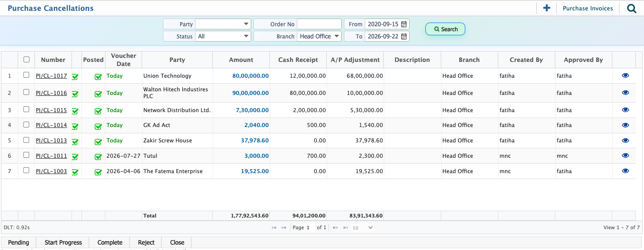Open the magnifier search icon at top right
The width and height of the screenshot is (644, 250).
tap(631, 8)
